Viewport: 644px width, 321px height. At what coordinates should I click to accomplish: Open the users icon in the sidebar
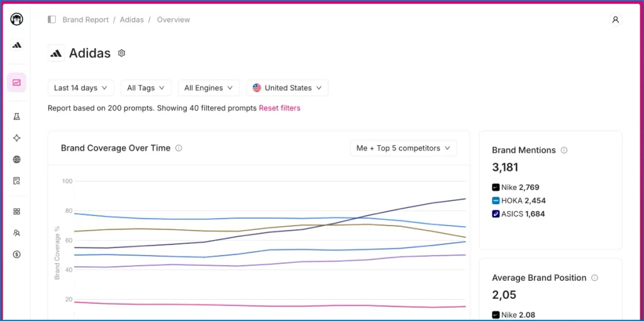click(16, 233)
